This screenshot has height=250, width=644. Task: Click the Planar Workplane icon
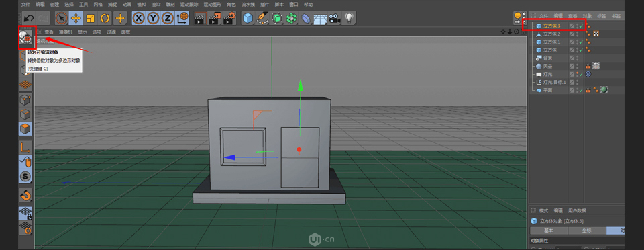tap(26, 228)
